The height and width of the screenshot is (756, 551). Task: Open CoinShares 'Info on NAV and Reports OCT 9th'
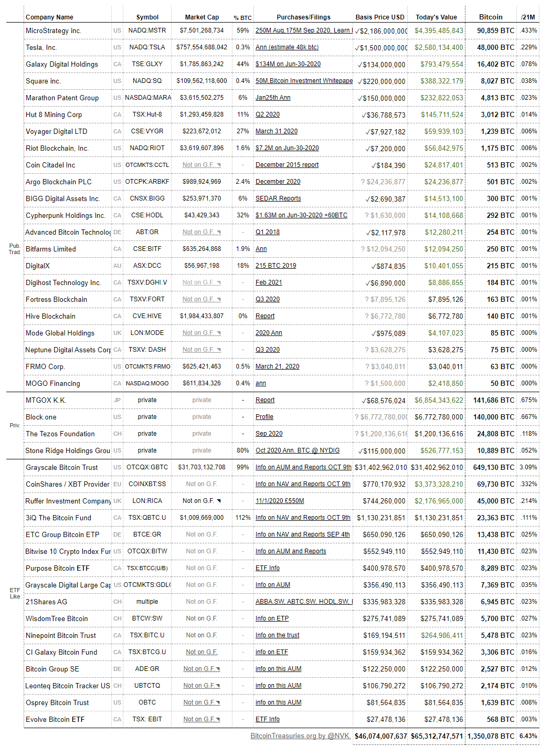click(303, 484)
